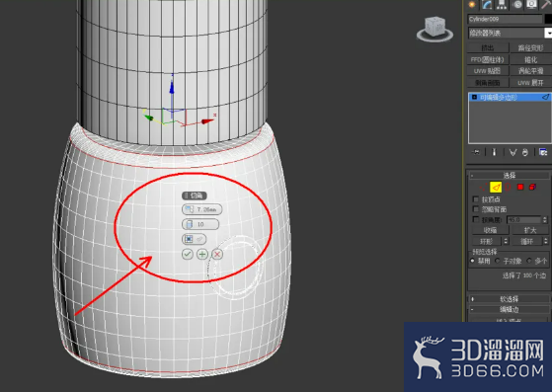Click the 循环 selection button

point(527,241)
